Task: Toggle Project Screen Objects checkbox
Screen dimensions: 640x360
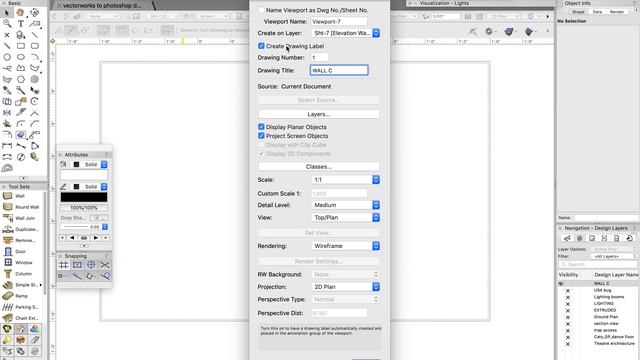Action: [x=261, y=136]
